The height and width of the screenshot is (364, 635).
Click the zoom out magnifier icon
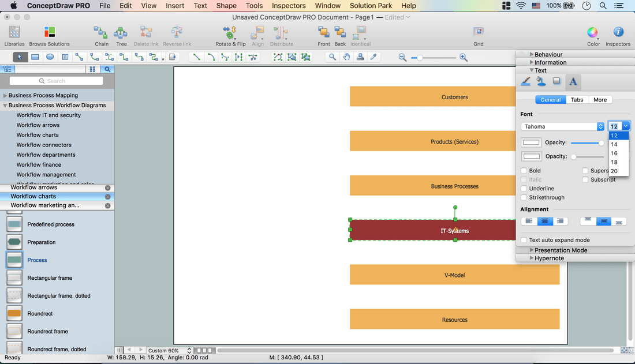402,58
